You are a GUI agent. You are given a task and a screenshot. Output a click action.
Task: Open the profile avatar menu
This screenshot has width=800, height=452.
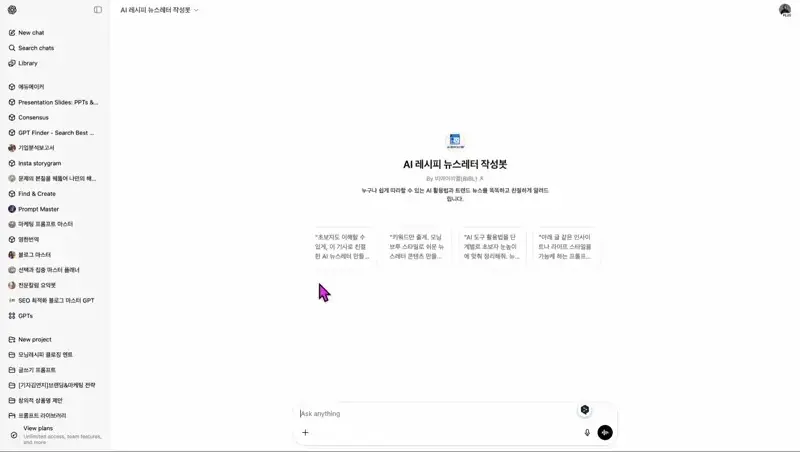point(785,10)
